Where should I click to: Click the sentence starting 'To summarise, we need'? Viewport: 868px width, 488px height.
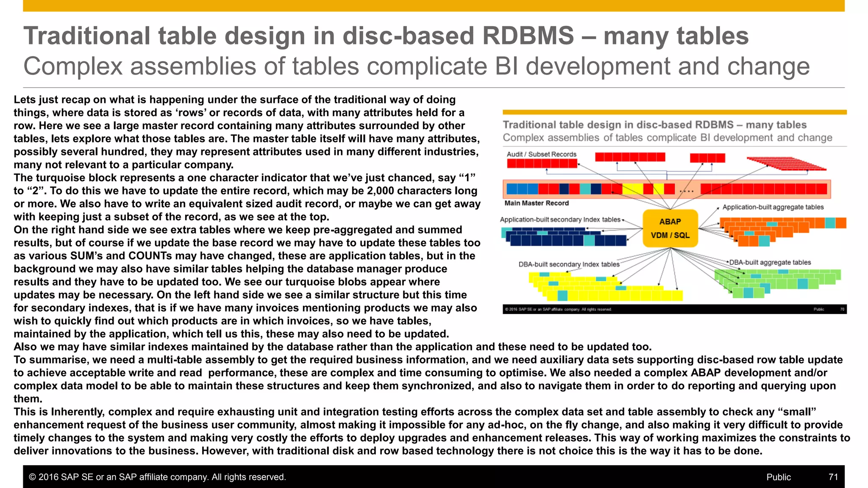(x=428, y=379)
